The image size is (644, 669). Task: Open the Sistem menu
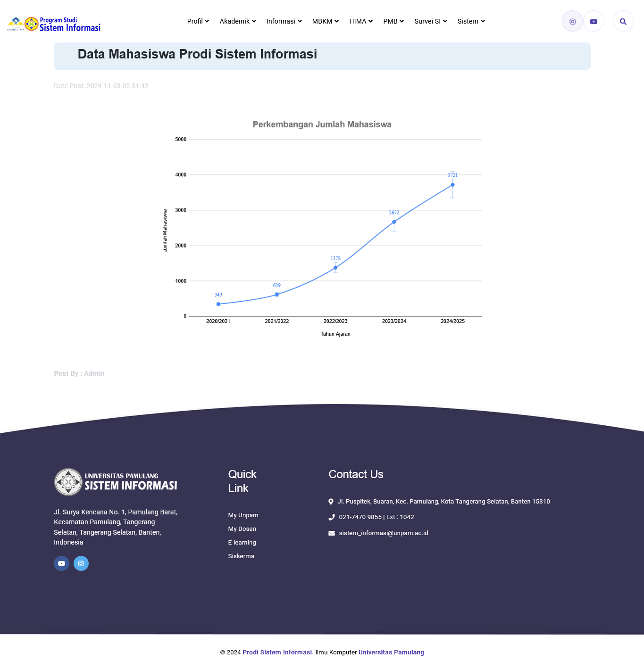(471, 21)
